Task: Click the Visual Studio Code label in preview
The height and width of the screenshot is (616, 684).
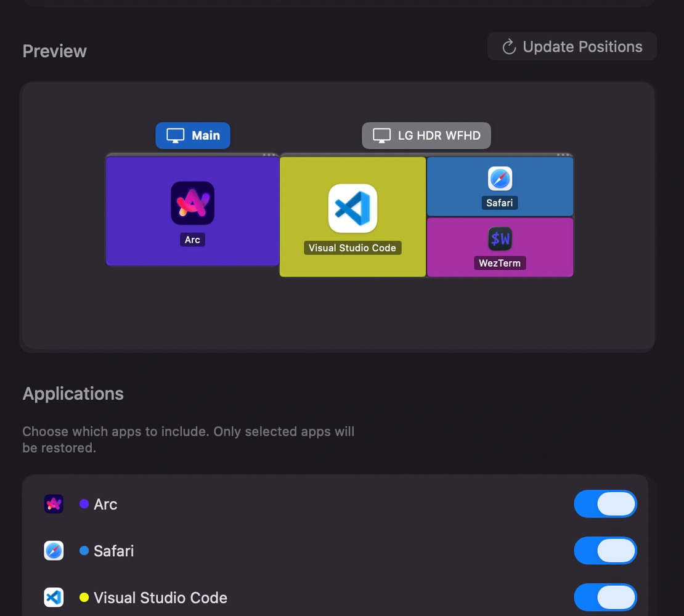Action: 352,248
